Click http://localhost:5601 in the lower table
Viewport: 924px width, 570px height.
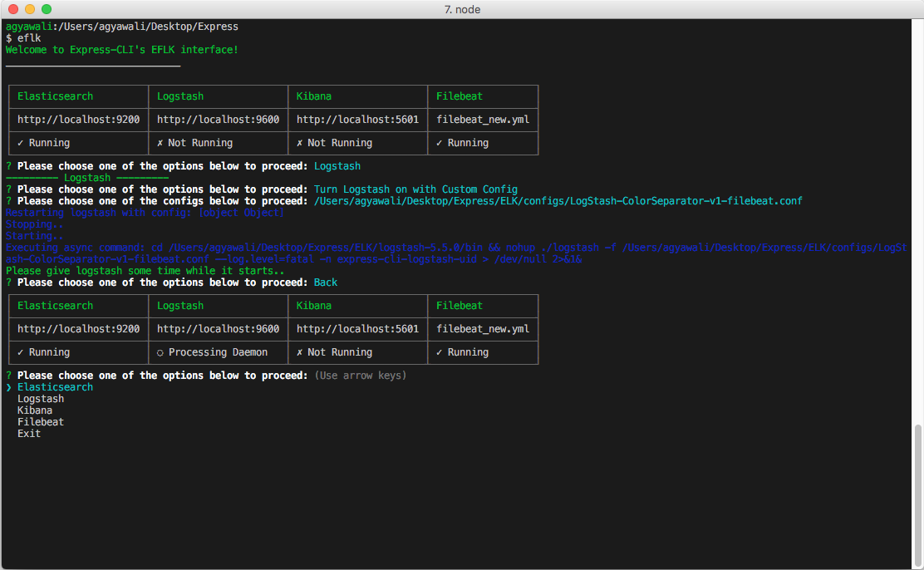(357, 329)
